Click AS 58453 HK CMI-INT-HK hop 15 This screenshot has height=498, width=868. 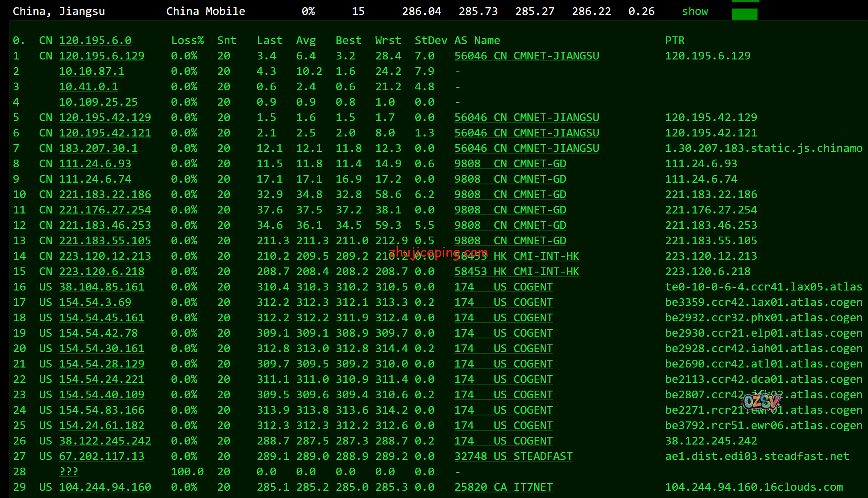click(x=517, y=272)
